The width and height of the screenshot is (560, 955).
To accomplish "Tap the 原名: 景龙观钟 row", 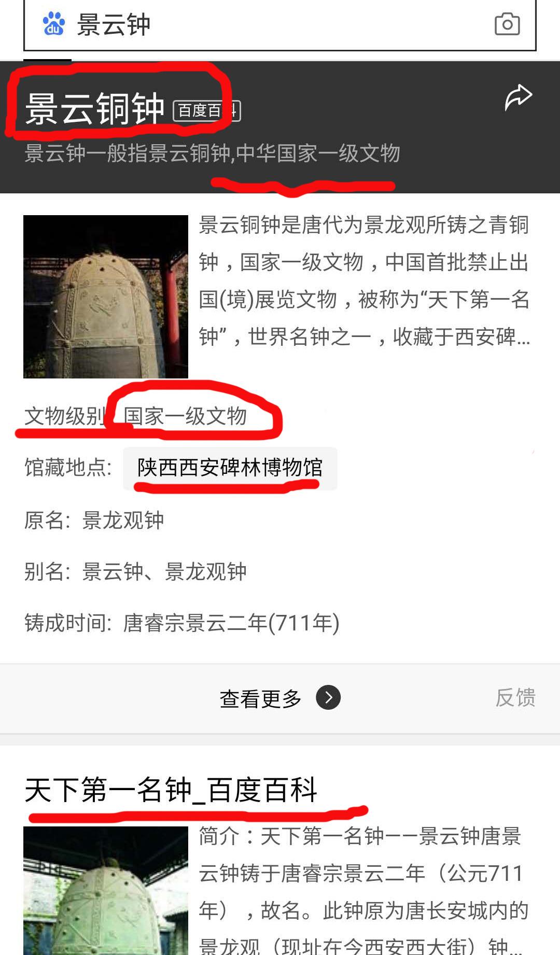I will pos(94,520).
